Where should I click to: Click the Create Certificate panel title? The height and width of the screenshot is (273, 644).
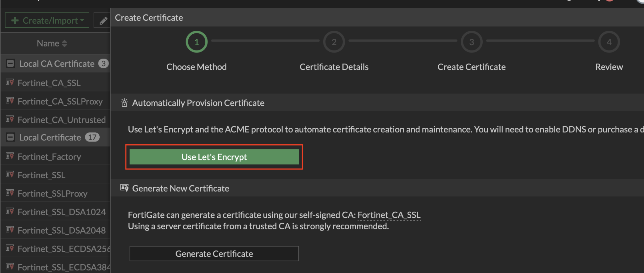(x=149, y=18)
